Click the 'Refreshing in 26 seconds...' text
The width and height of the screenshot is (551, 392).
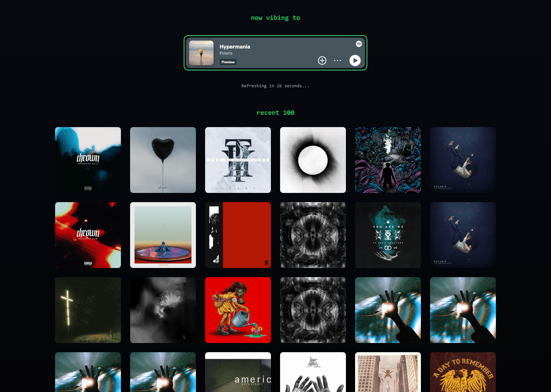point(275,86)
